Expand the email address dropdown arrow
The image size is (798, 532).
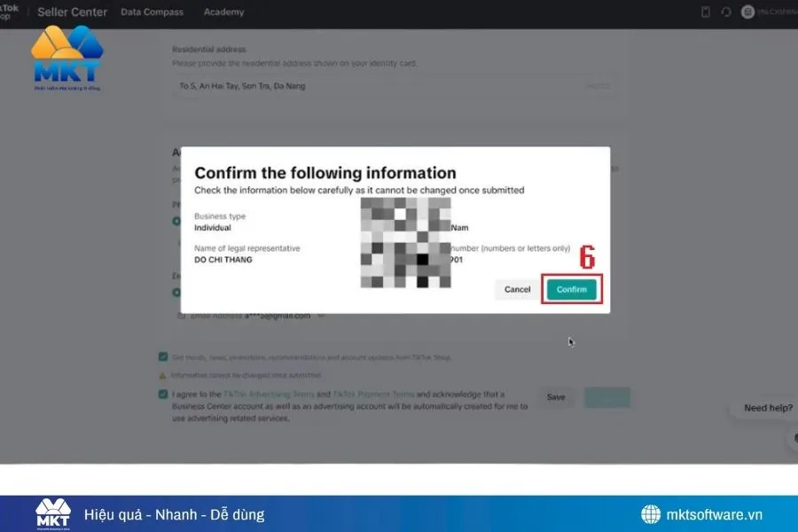[x=321, y=315]
